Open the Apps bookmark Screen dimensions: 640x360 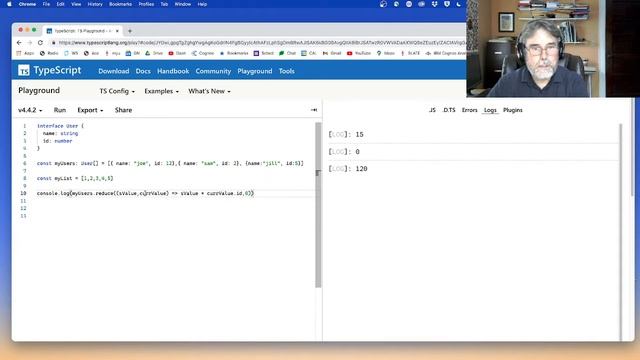coord(25,53)
